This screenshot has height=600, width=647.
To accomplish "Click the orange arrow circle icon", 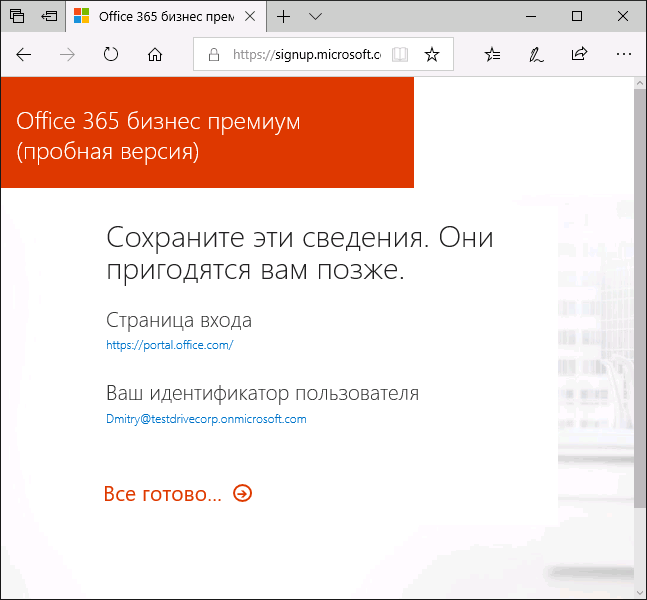I will tap(242, 493).
